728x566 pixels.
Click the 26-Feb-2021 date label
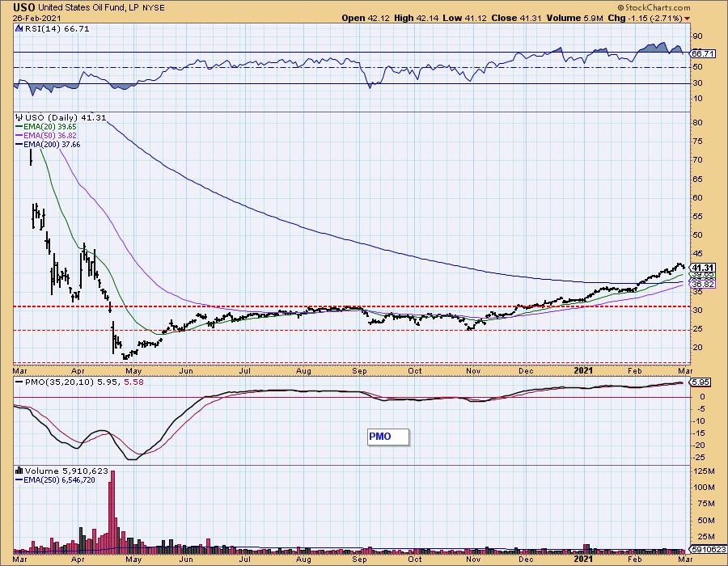click(x=36, y=18)
